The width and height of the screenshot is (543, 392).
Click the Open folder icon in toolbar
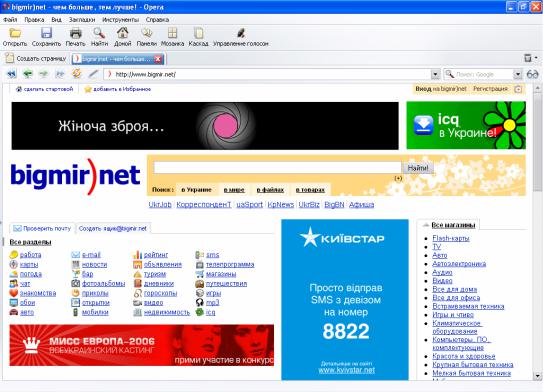tap(15, 33)
